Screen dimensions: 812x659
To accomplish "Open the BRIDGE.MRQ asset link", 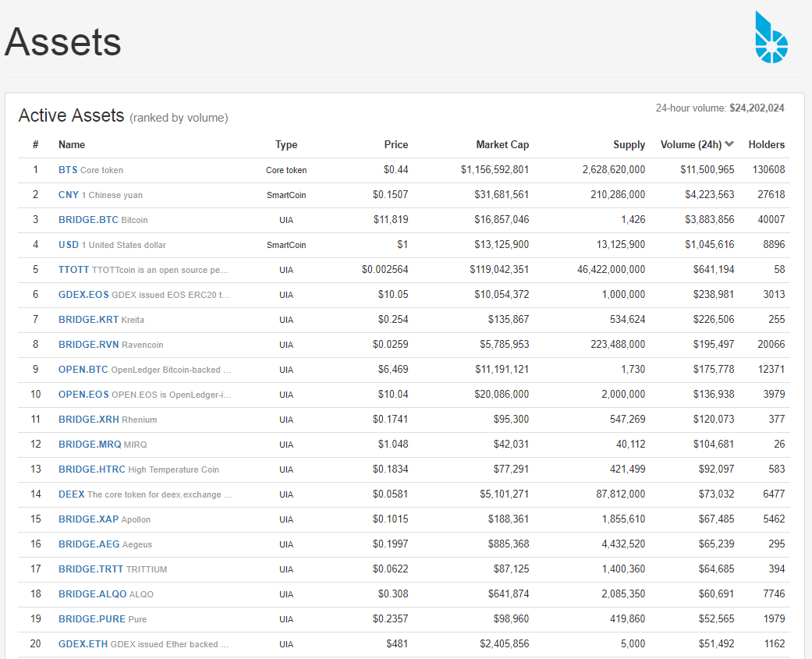I will point(90,445).
